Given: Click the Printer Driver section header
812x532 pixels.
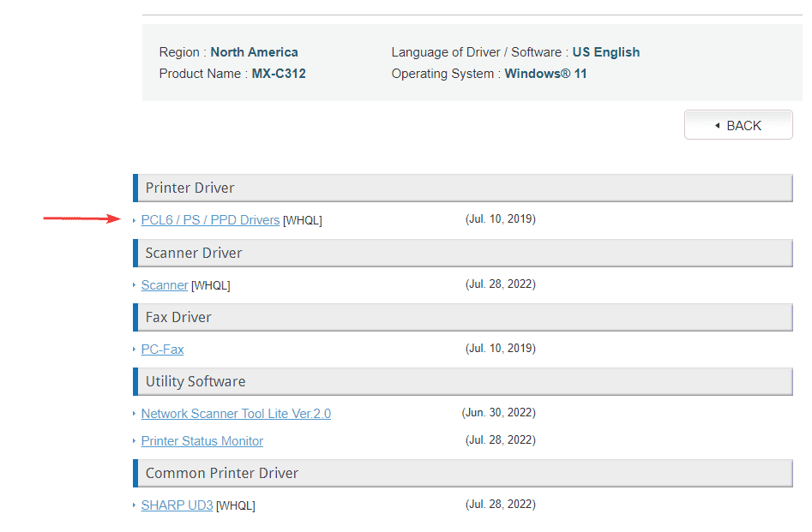Looking at the screenshot, I should tap(189, 188).
